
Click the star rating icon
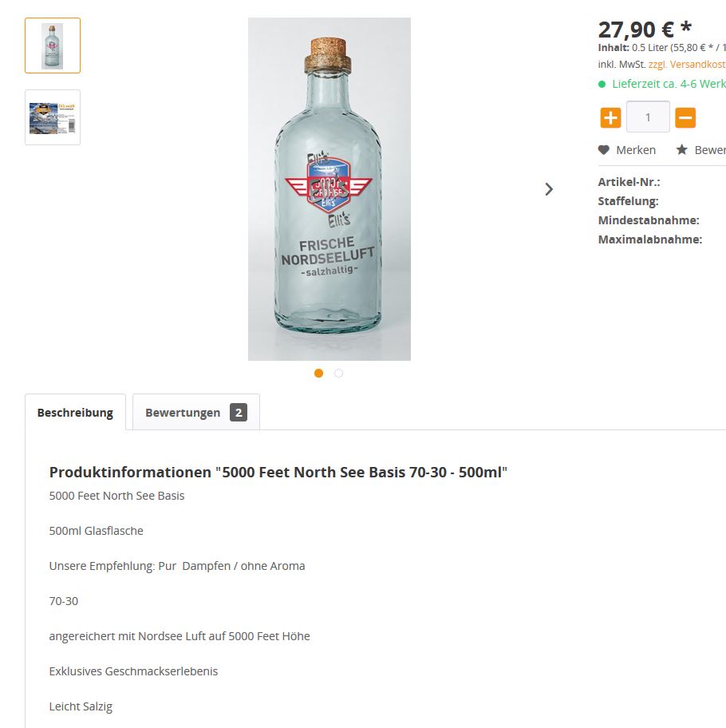(x=681, y=149)
